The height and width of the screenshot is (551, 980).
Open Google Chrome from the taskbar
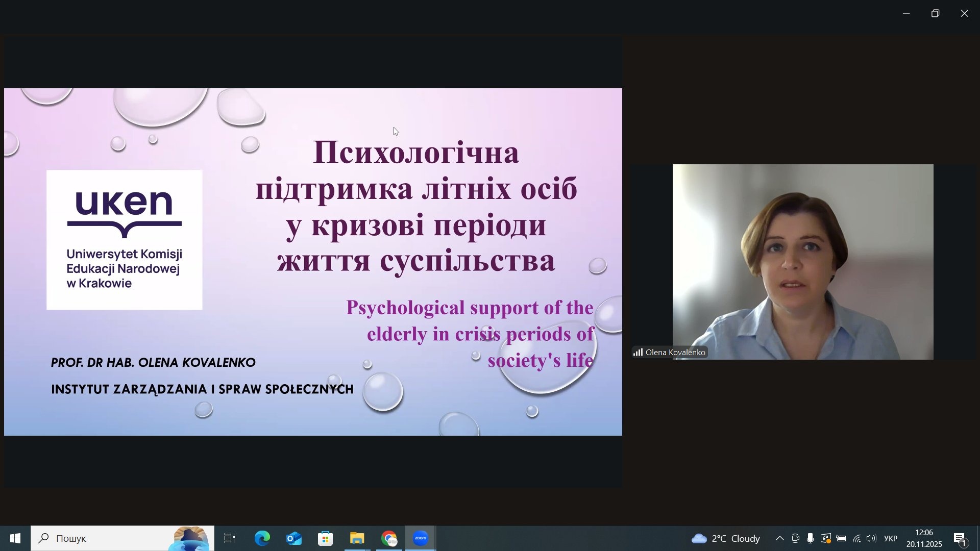tap(389, 539)
